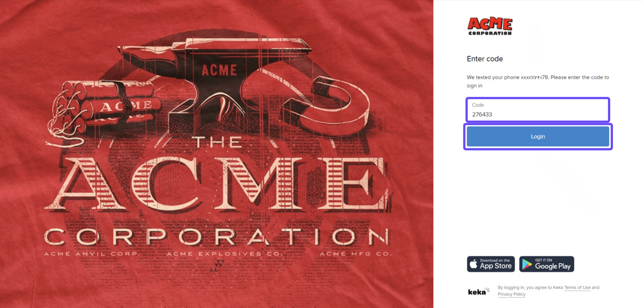Click the entered code 276433

[482, 114]
